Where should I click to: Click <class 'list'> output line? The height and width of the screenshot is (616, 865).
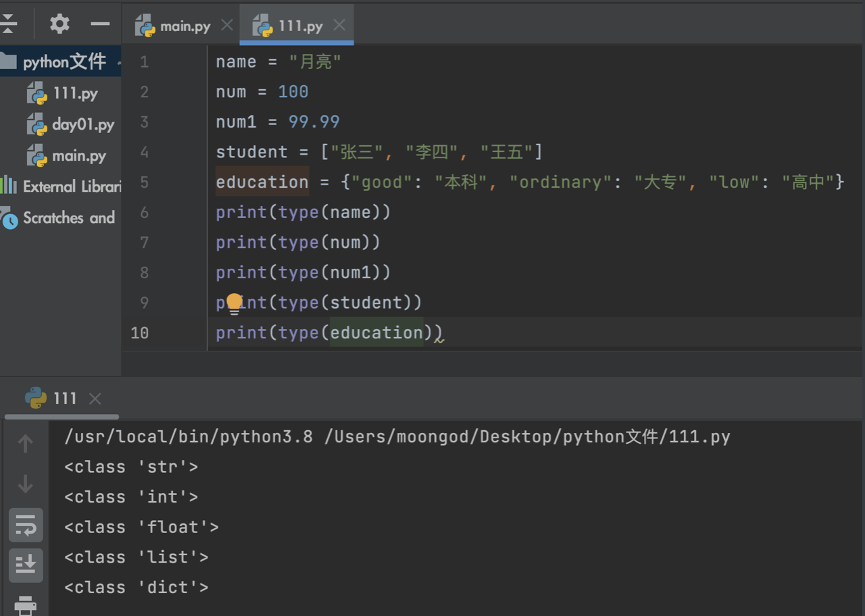137,558
